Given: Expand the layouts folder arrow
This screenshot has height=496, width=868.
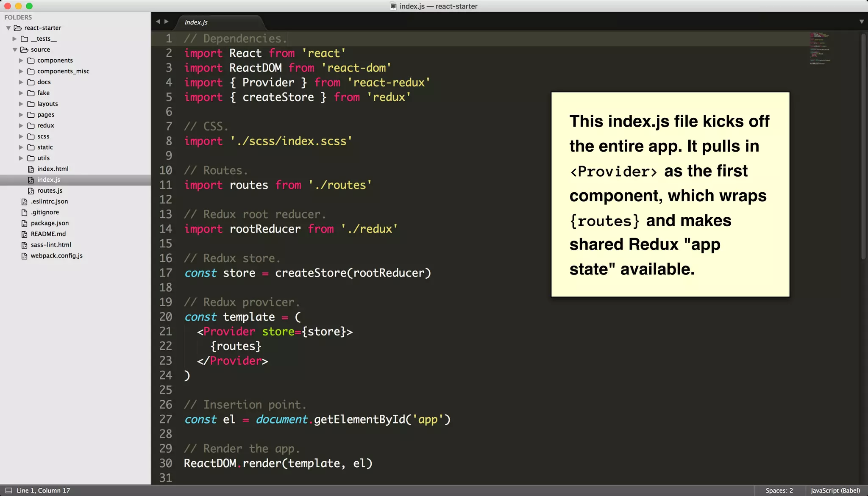Looking at the screenshot, I should click(21, 104).
